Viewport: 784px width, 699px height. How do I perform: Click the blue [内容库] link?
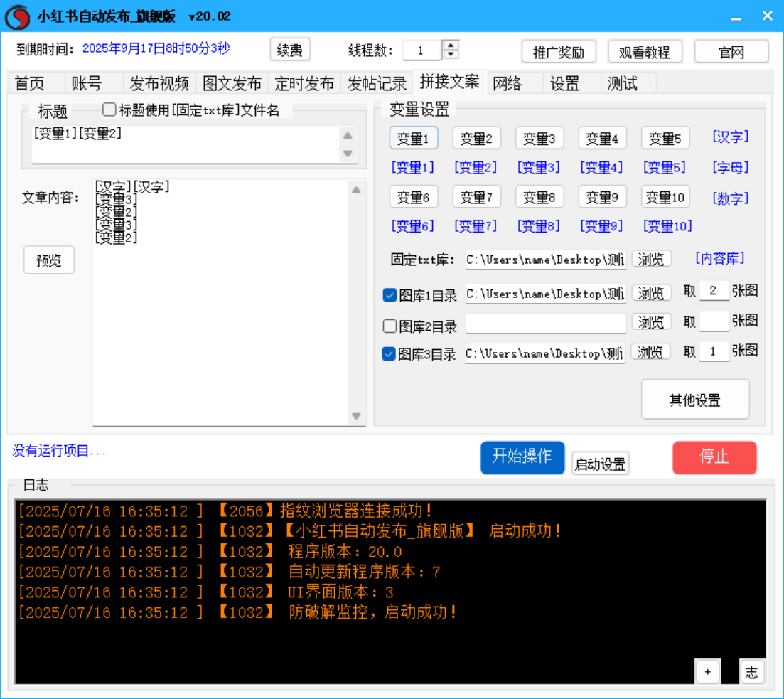(x=720, y=258)
